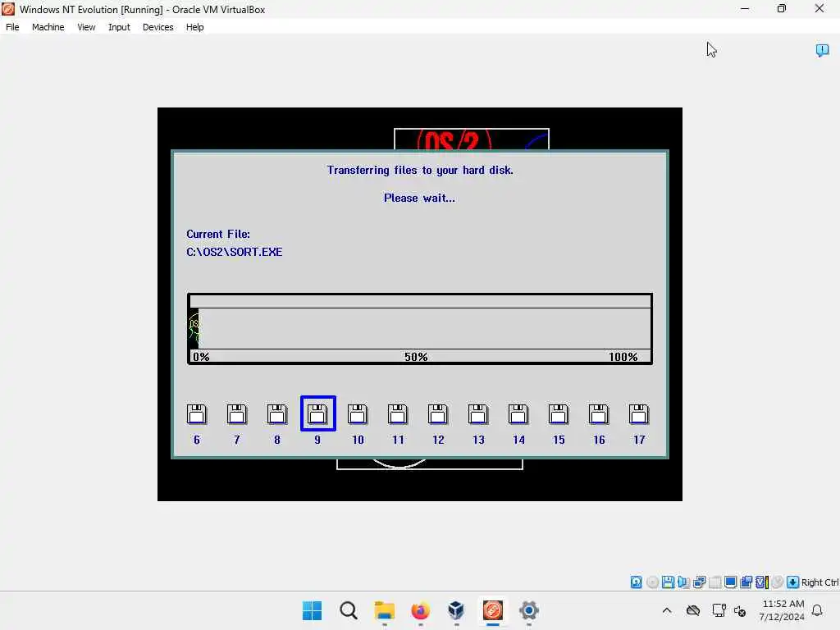Viewport: 840px width, 630px height.
Task: Click floppy disk icon number 13
Action: point(478,414)
